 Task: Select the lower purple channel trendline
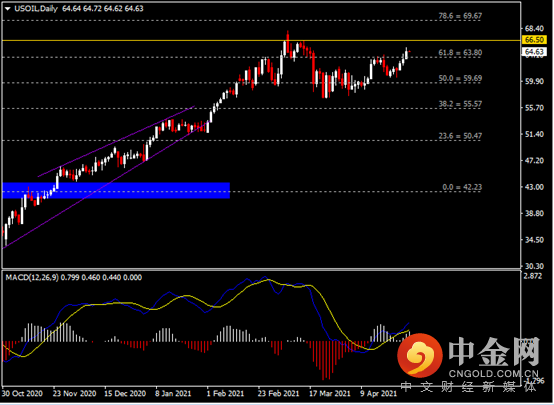click(106, 185)
